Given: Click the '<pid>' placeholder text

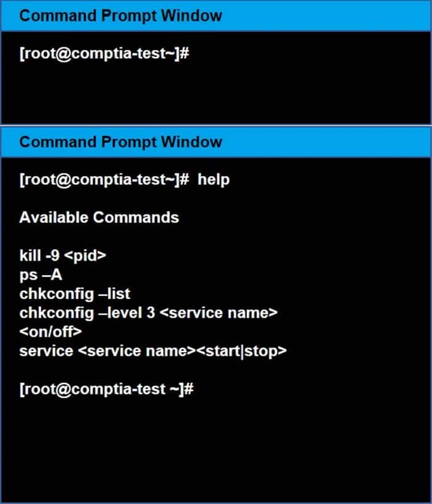Looking at the screenshot, I should (x=85, y=256).
